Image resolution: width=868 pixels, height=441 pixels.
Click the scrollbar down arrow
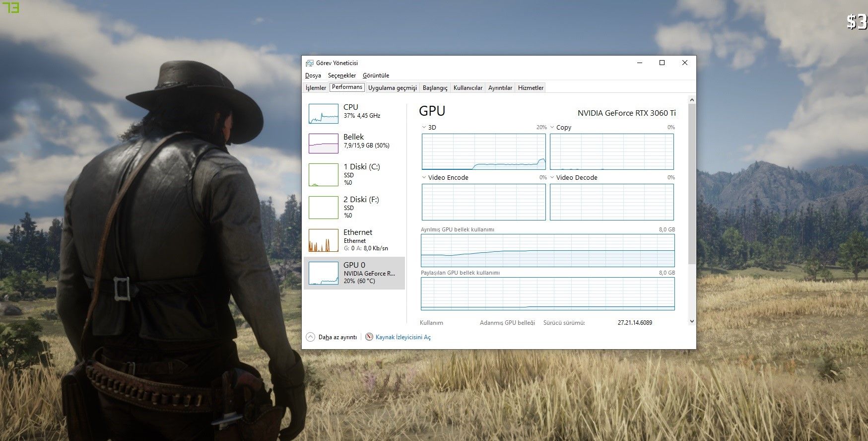[692, 321]
